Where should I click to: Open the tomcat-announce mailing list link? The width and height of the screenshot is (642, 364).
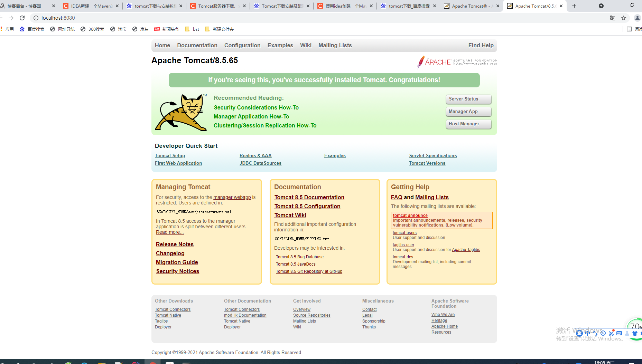pyautogui.click(x=410, y=215)
